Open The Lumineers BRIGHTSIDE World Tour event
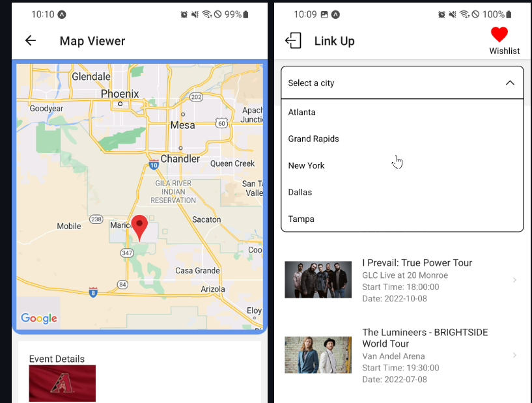Screen dimensions: 532x403 click(402, 355)
